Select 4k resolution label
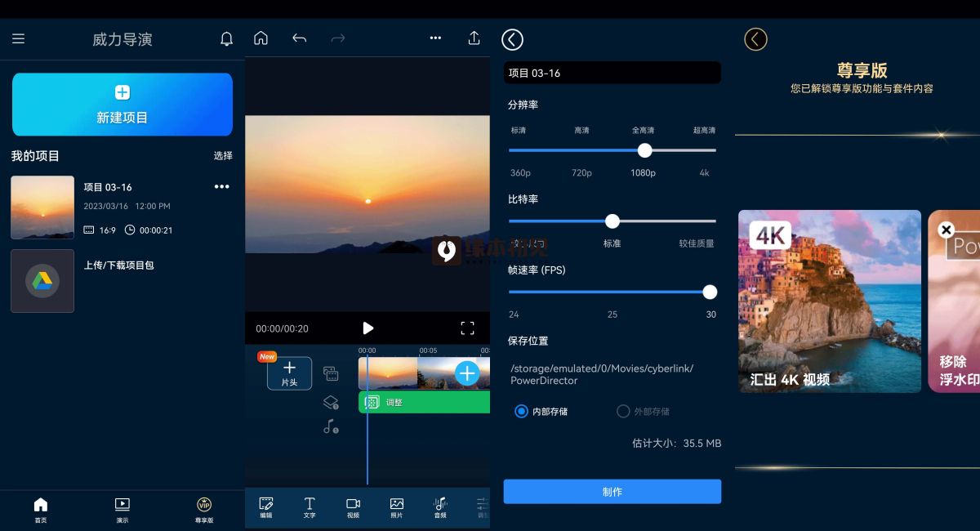Image resolution: width=980 pixels, height=531 pixels. pos(705,173)
